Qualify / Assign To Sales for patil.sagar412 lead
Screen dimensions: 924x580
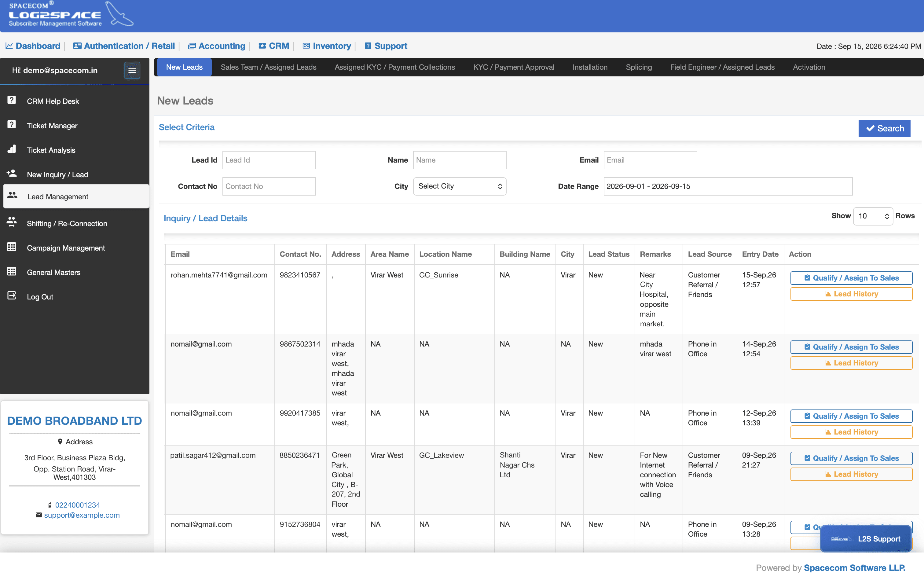(x=851, y=458)
